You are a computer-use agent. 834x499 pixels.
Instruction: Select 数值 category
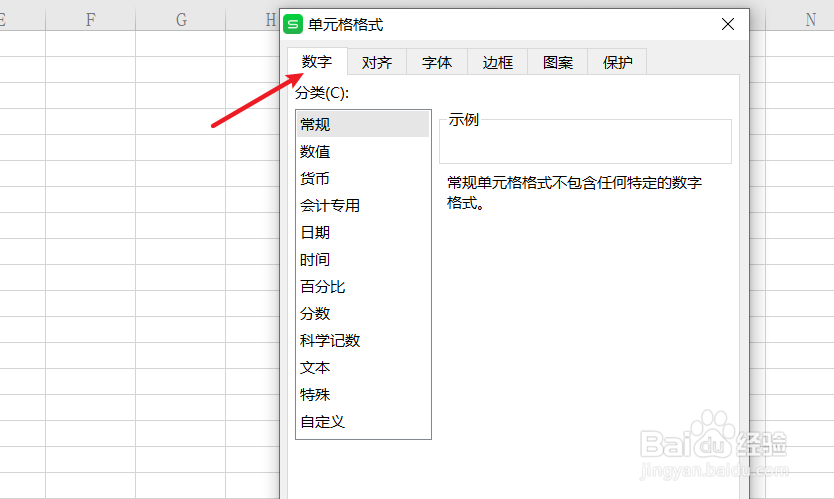pos(363,152)
